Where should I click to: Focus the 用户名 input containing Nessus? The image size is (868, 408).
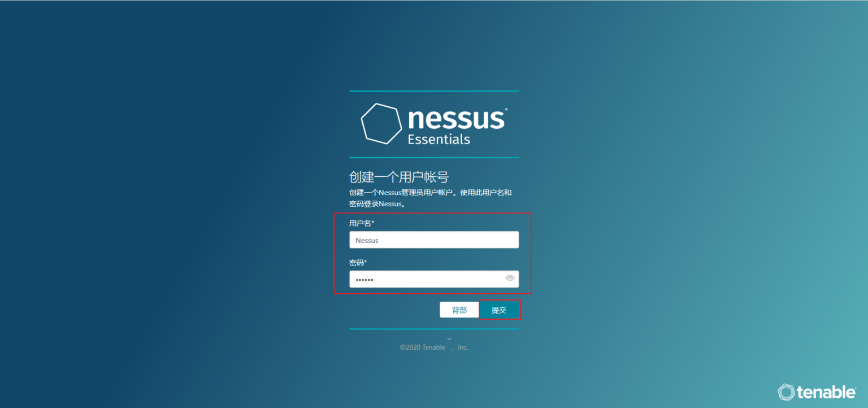(434, 240)
